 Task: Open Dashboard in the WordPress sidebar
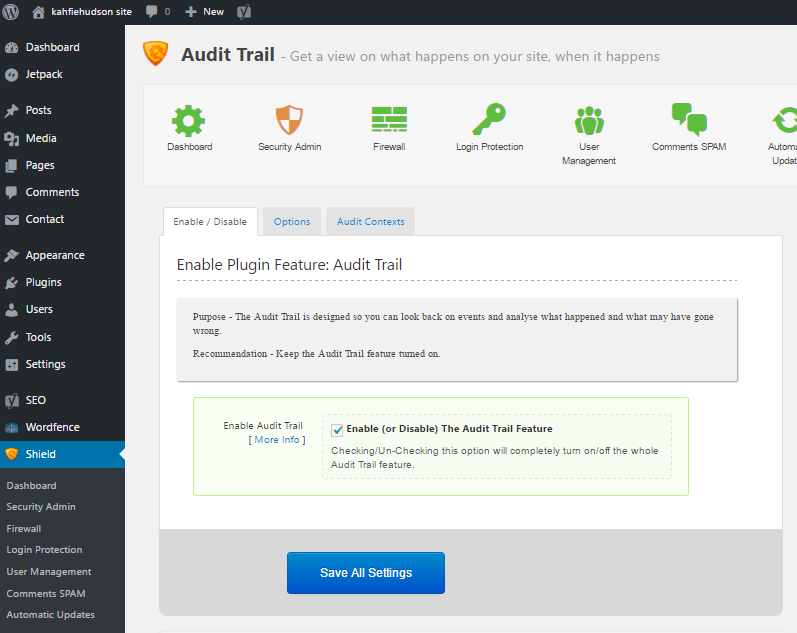(62, 47)
